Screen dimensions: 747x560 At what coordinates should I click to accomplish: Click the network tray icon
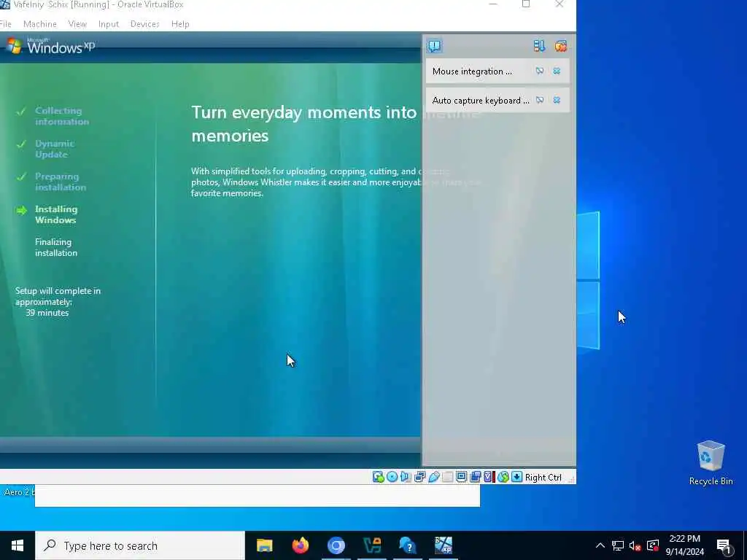pyautogui.click(x=618, y=545)
